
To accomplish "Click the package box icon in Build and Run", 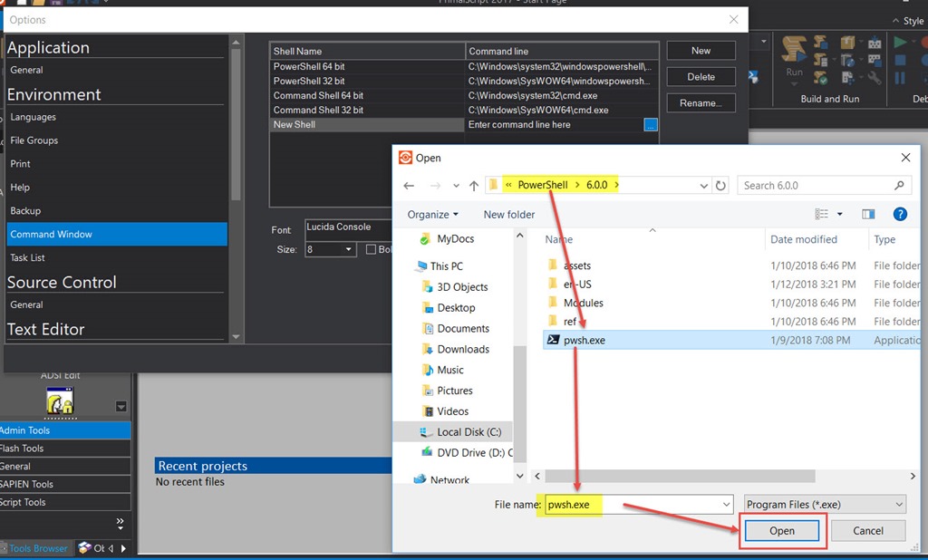I will click(x=847, y=42).
